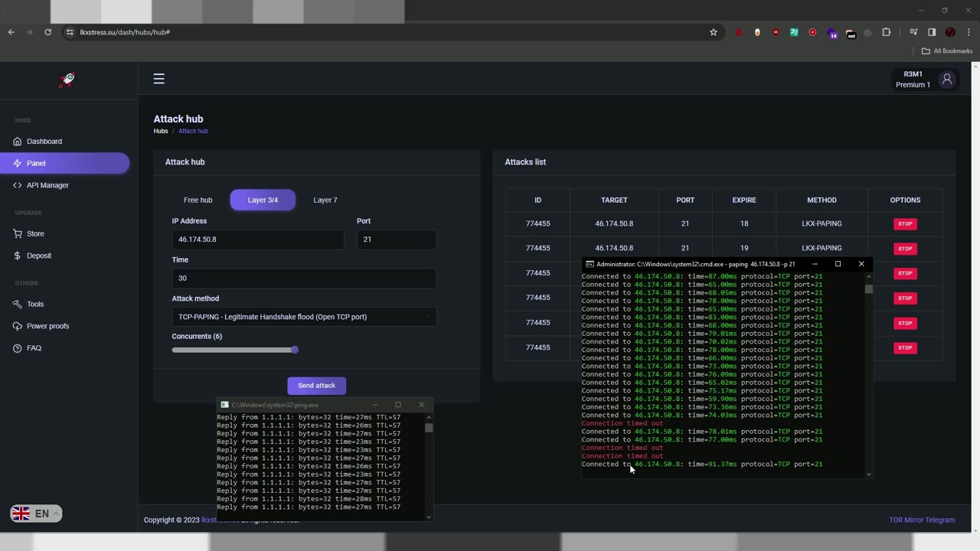Switch to the Free hub tab
This screenshot has height=551, width=980.
(198, 200)
